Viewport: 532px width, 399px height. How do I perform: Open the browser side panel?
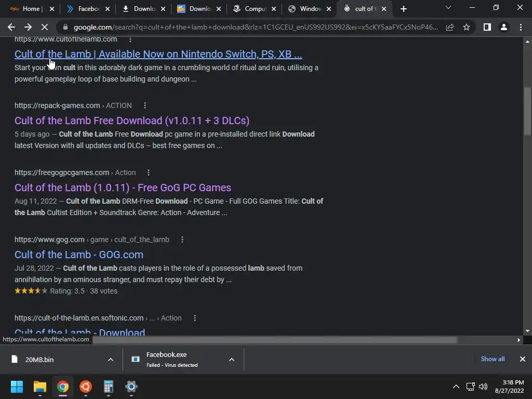[487, 27]
